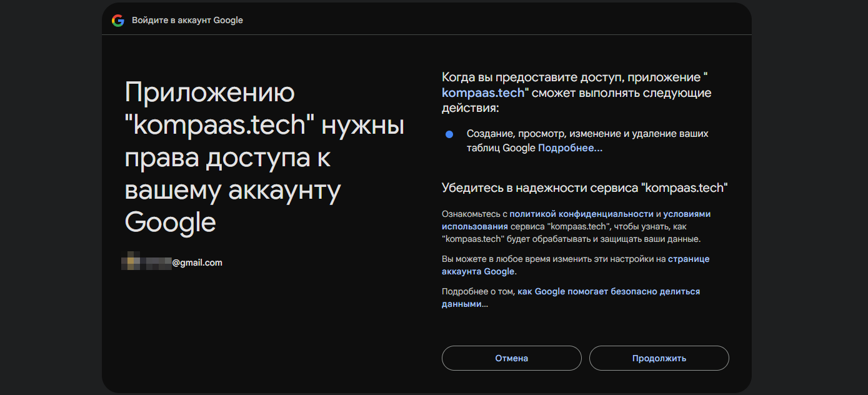Viewport: 868px width, 395px height.
Task: Open как Google помогает безопасно делиться данными link
Action: pos(571,297)
